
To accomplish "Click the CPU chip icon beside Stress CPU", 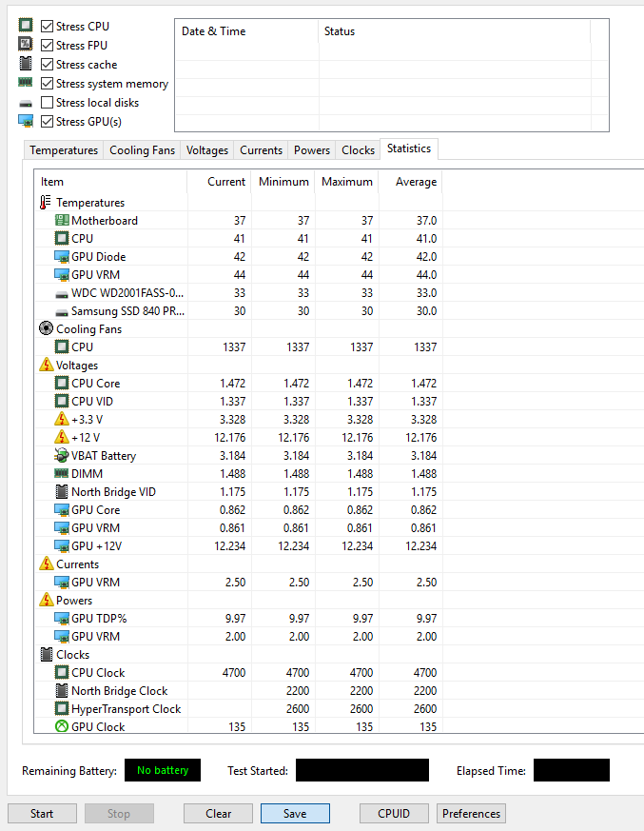I will [x=26, y=25].
